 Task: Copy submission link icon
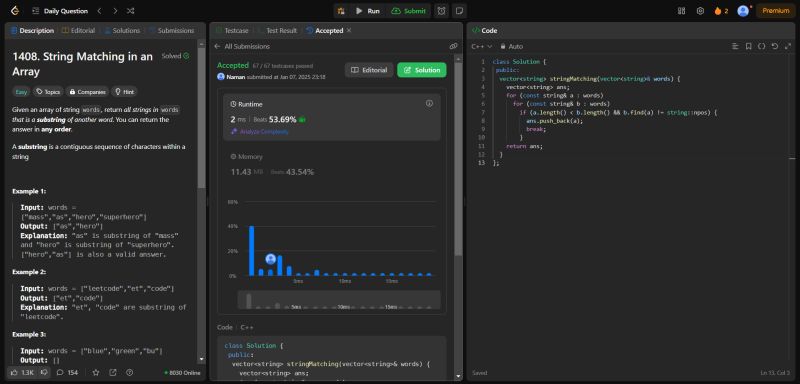[x=453, y=46]
